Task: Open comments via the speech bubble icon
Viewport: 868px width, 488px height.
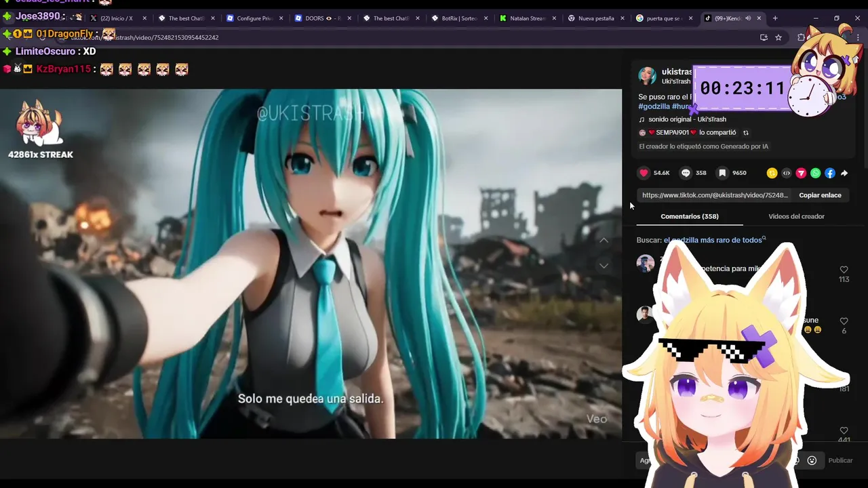Action: [x=686, y=173]
